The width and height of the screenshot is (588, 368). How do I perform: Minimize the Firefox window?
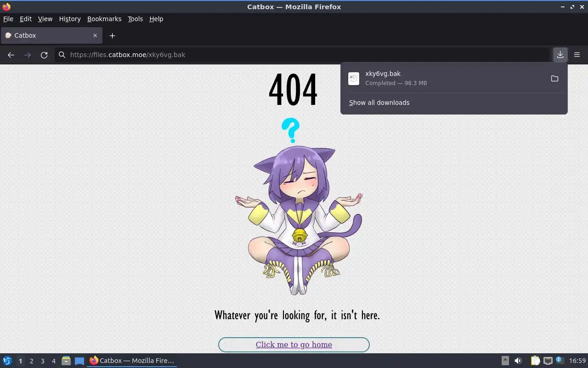click(x=563, y=7)
